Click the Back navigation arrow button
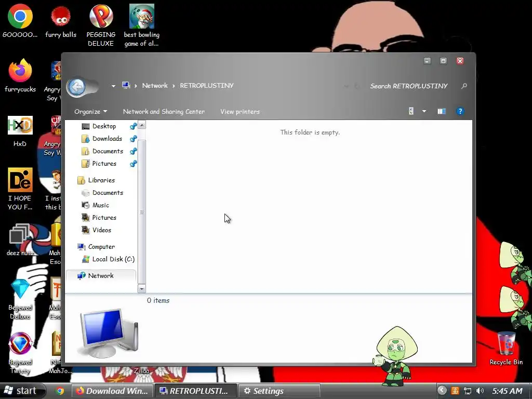Screen dimensions: 532x399 (x=77, y=87)
